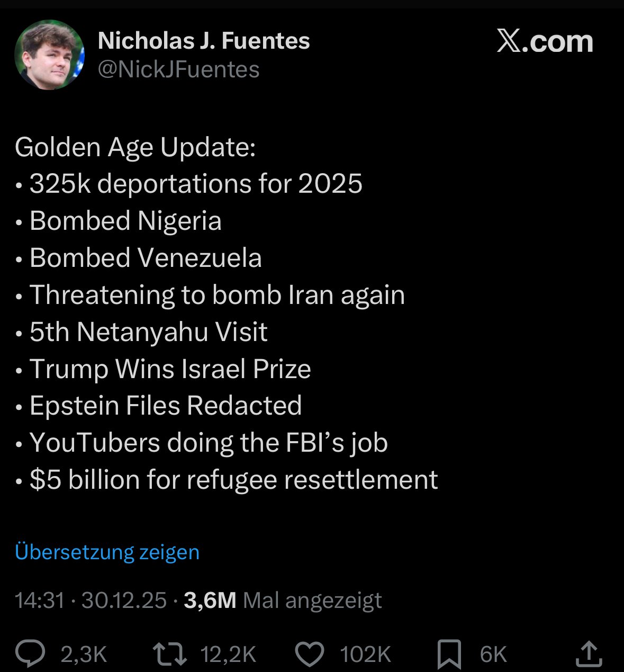The image size is (624, 672).
Task: Click the 102K like count
Action: click(365, 655)
